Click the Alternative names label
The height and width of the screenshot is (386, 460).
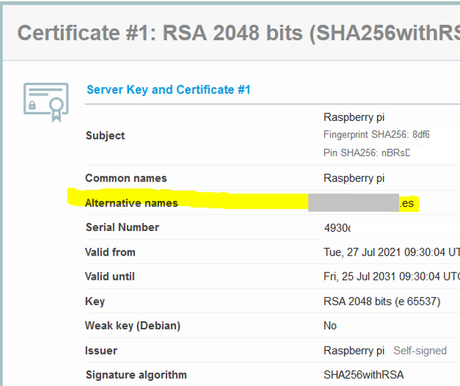(131, 203)
